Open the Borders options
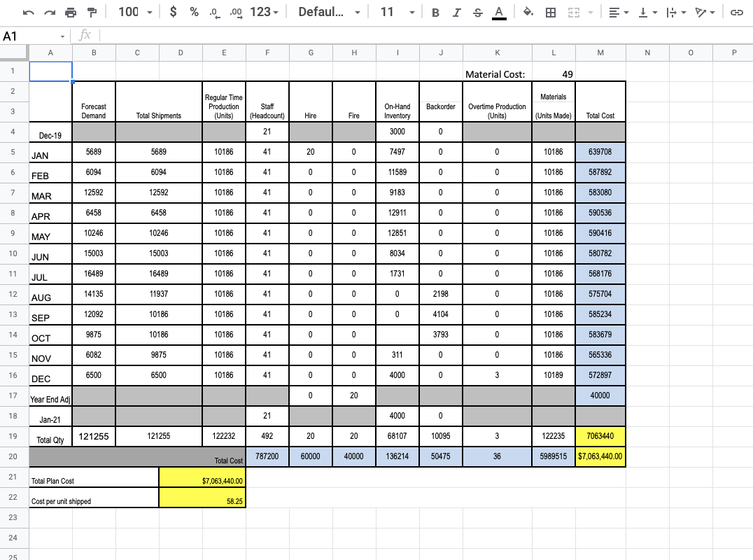Screen dimensions: 753x560 coord(551,12)
